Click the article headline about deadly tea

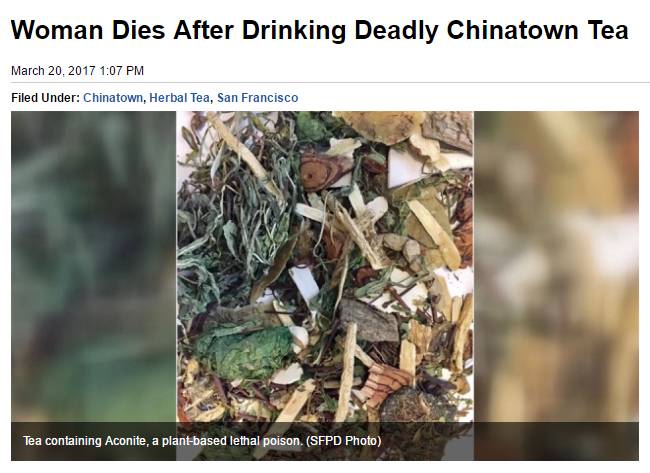point(320,30)
